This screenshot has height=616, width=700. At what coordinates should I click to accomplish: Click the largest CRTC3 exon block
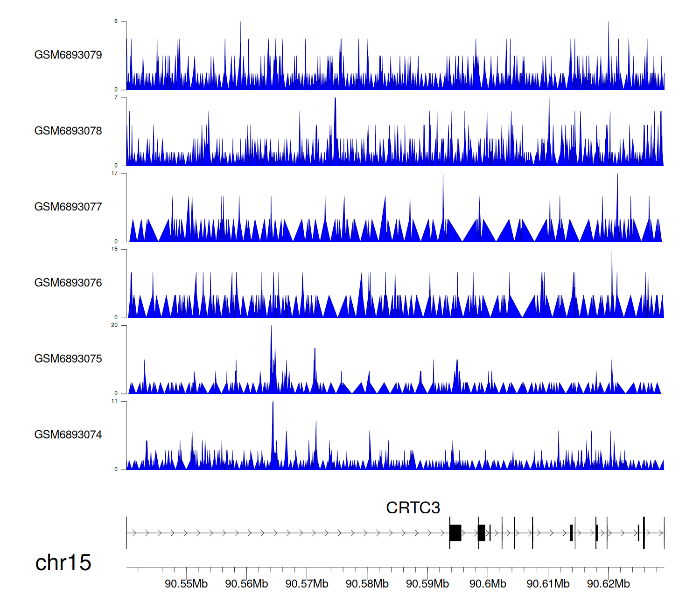[x=455, y=533]
